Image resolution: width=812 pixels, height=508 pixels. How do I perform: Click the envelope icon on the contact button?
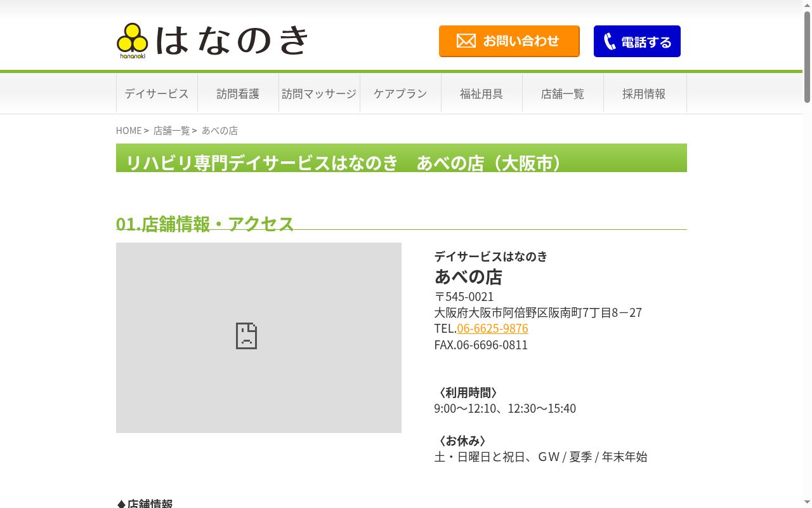pyautogui.click(x=466, y=41)
